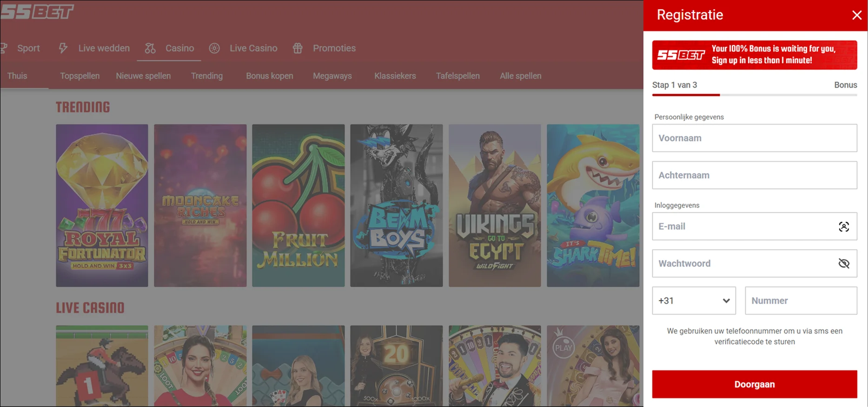The image size is (868, 407).
Task: Click the Persoonlijke gegevens label
Action: (689, 117)
